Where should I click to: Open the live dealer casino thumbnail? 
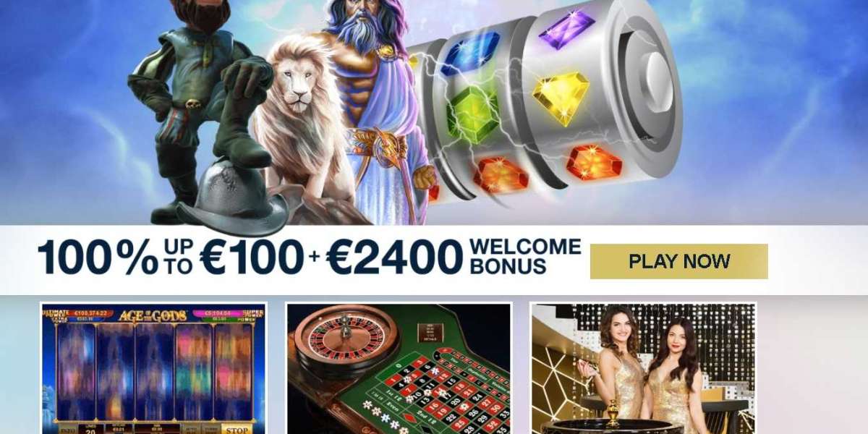coord(643,368)
